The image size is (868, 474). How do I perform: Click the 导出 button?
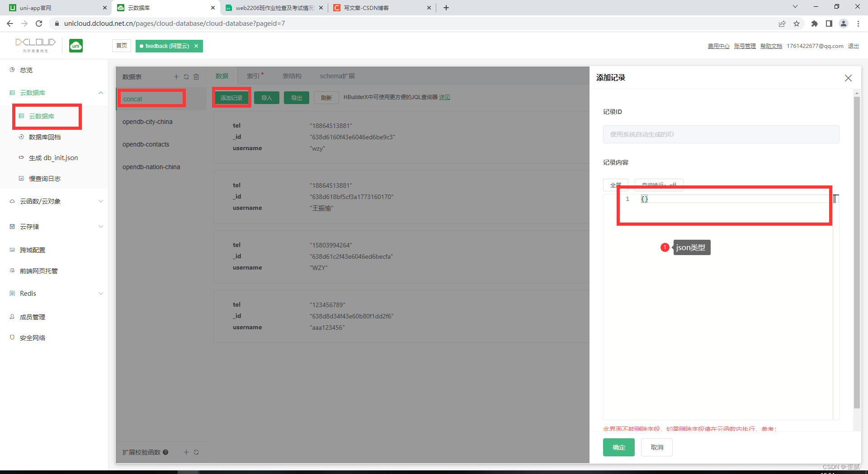[297, 98]
